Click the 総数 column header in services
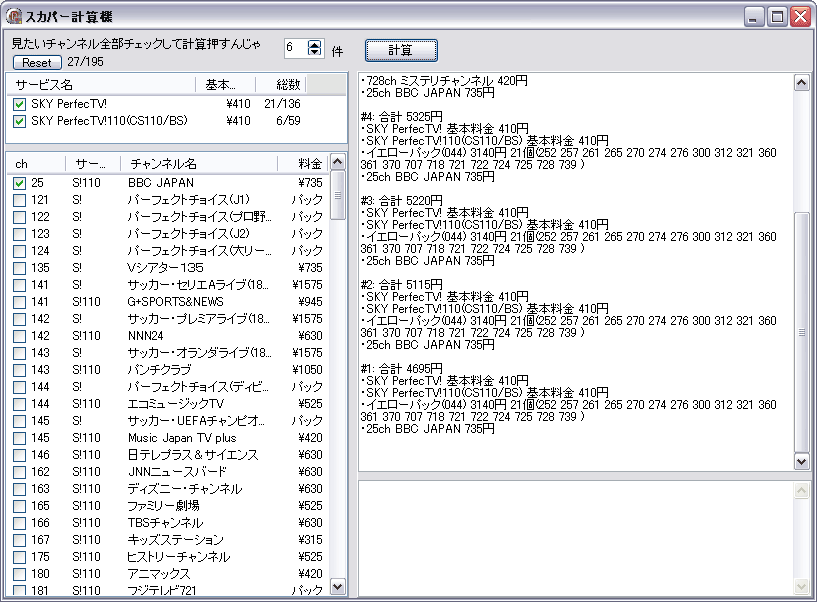The width and height of the screenshot is (817, 602). (280, 84)
